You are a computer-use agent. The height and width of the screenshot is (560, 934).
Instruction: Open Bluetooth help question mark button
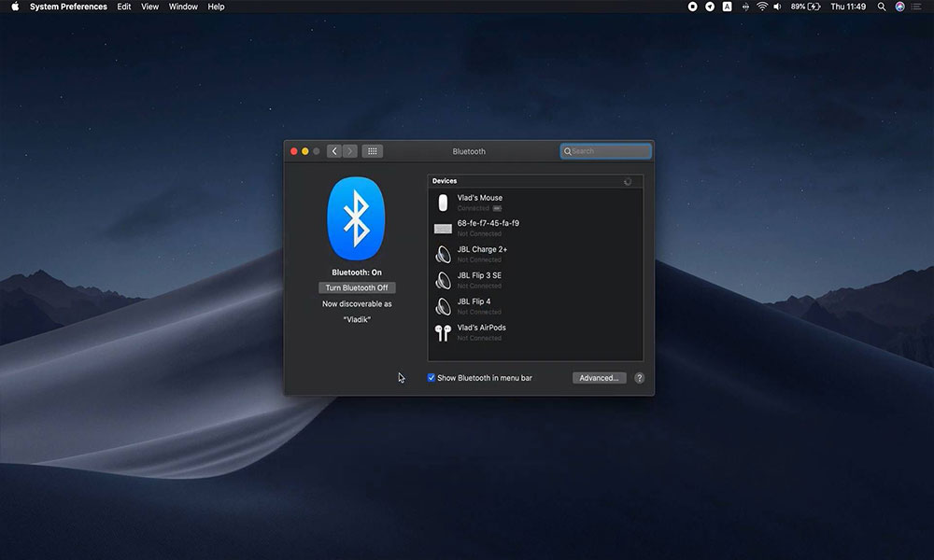point(639,378)
